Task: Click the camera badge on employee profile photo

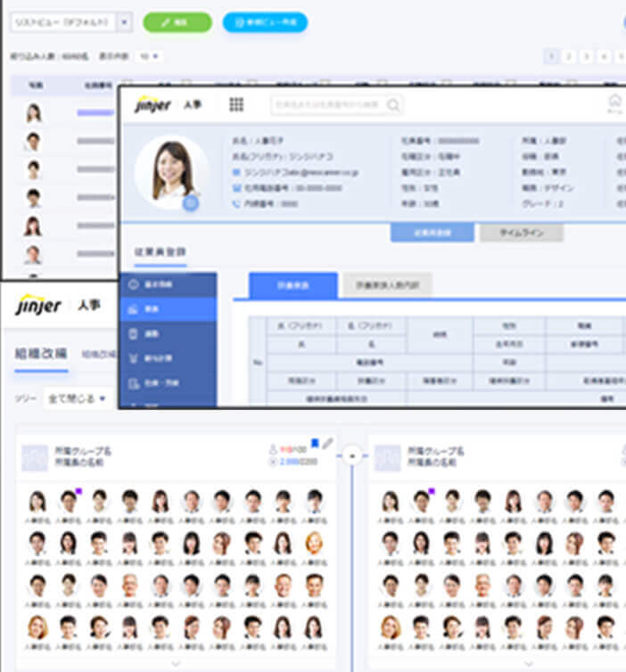Action: pos(190,203)
